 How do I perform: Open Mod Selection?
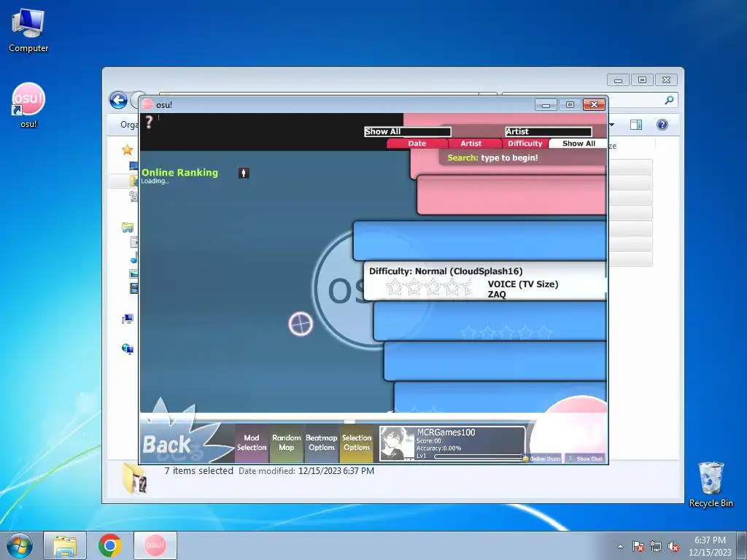pyautogui.click(x=252, y=443)
